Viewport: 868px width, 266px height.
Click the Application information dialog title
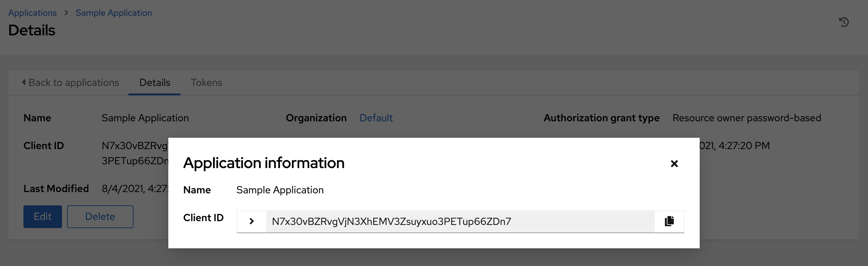(x=264, y=163)
